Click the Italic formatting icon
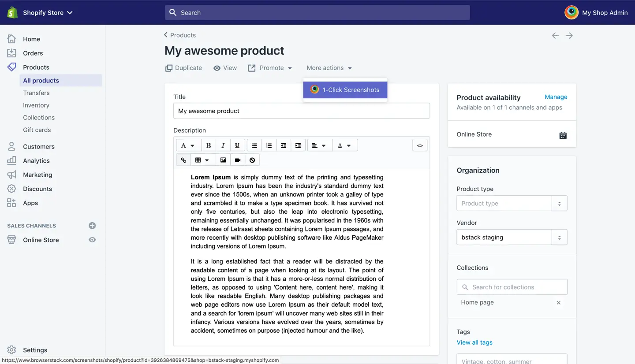Image resolution: width=635 pixels, height=364 pixels. (223, 145)
